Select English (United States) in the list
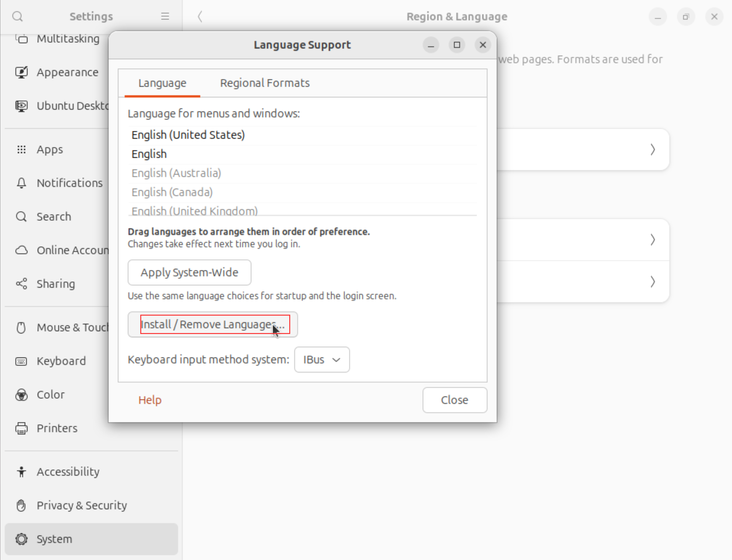Image resolution: width=732 pixels, height=560 pixels. [x=303, y=135]
